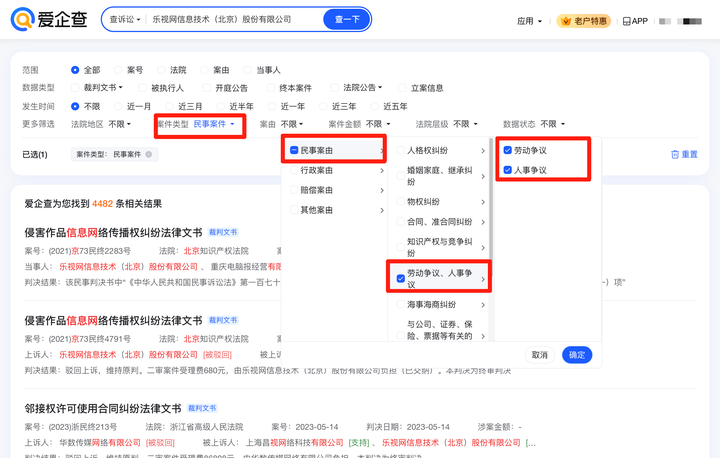Open the 案件类型 民事案件 dropdown
The height and width of the screenshot is (458, 720).
tap(200, 124)
